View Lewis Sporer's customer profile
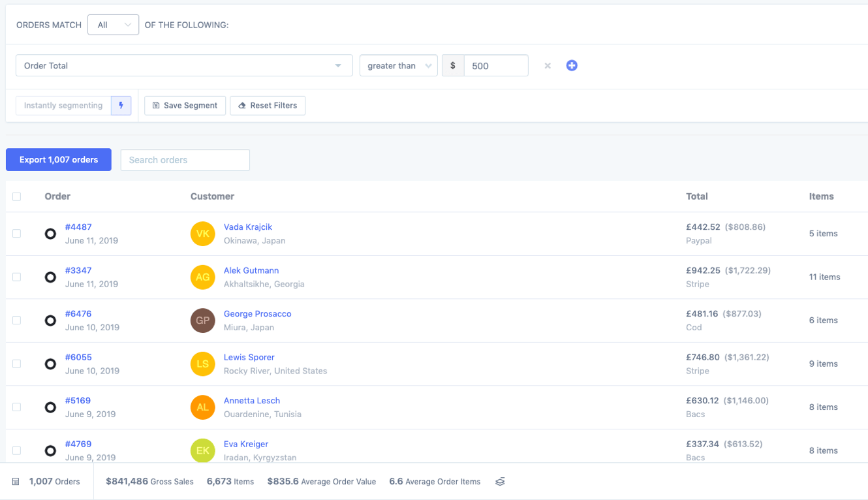The width and height of the screenshot is (868, 500). click(249, 357)
